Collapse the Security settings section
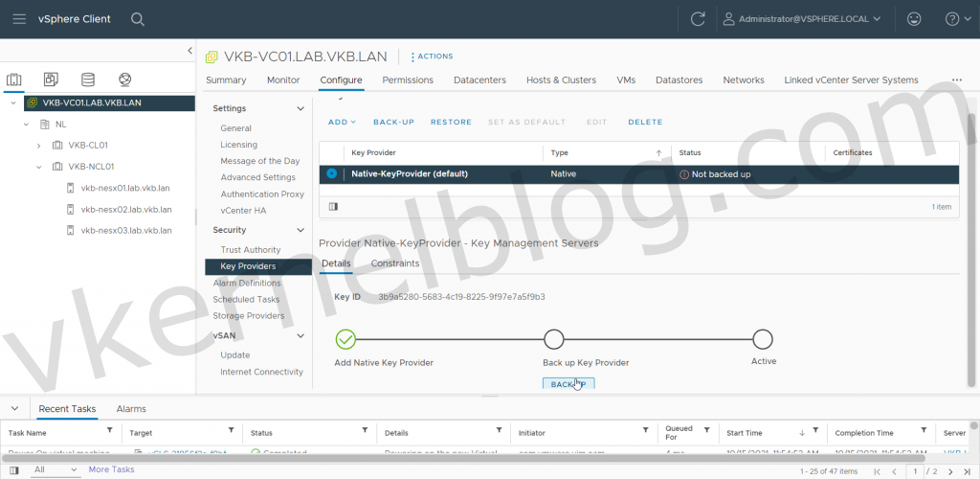The image size is (980, 479). pyautogui.click(x=301, y=231)
